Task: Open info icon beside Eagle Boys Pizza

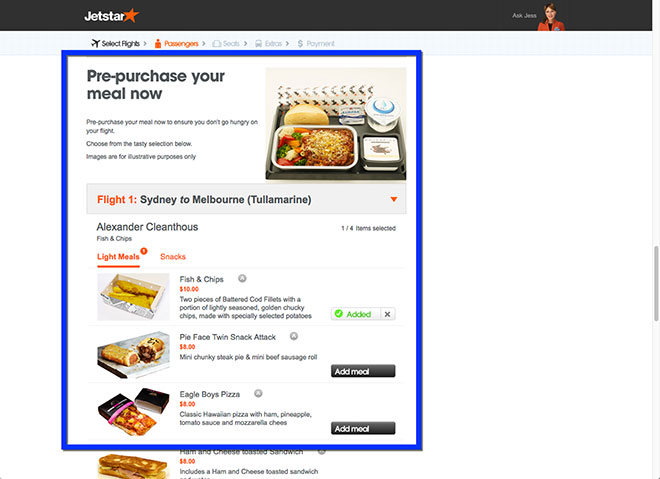Action: pos(258,393)
